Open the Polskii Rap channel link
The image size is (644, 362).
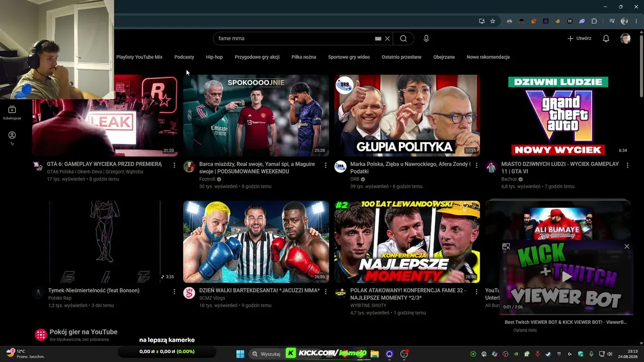point(60,298)
